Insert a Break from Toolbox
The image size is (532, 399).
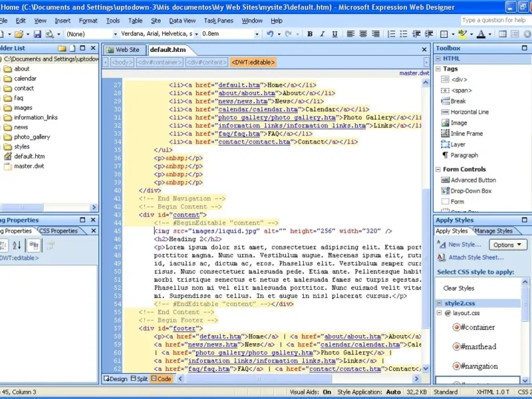coord(454,101)
